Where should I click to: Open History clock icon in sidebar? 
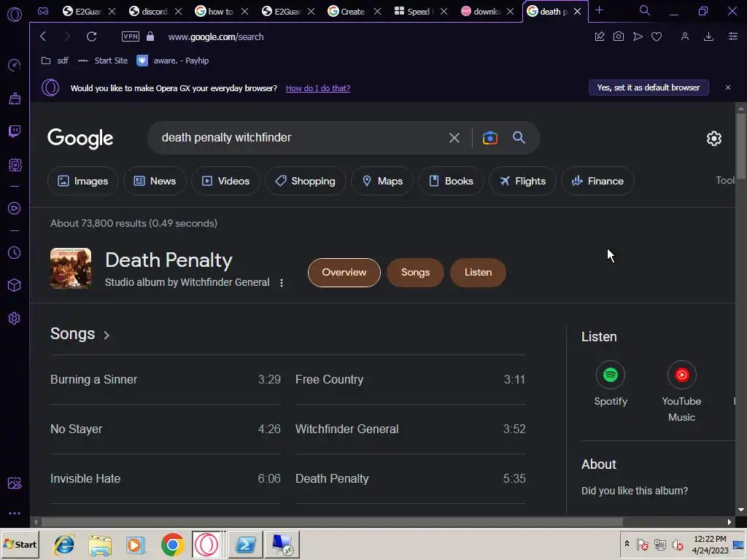(15, 252)
